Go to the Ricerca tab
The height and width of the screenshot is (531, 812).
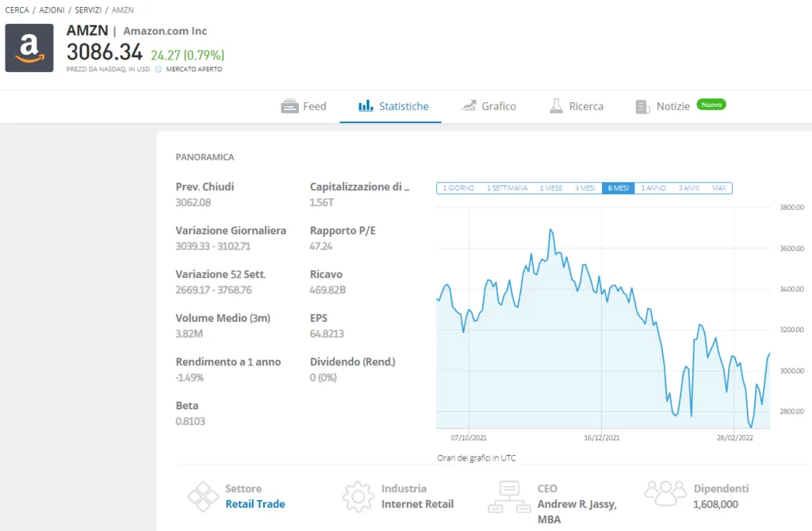click(x=576, y=106)
